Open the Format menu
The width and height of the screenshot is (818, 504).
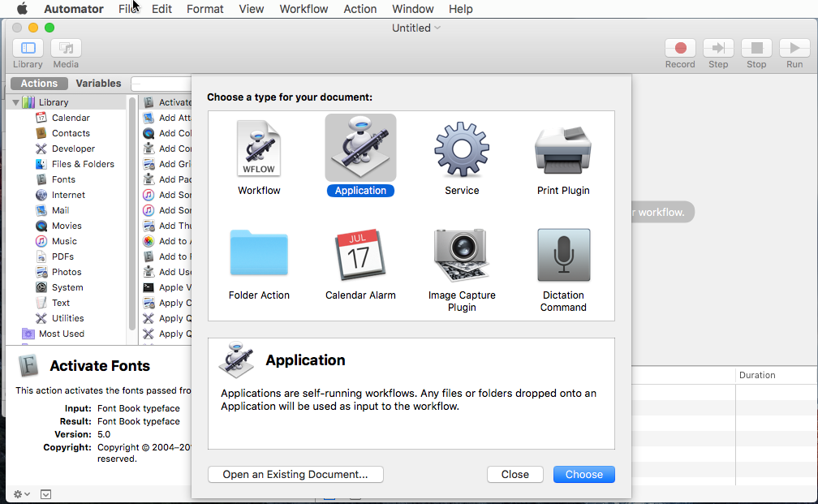205,9
